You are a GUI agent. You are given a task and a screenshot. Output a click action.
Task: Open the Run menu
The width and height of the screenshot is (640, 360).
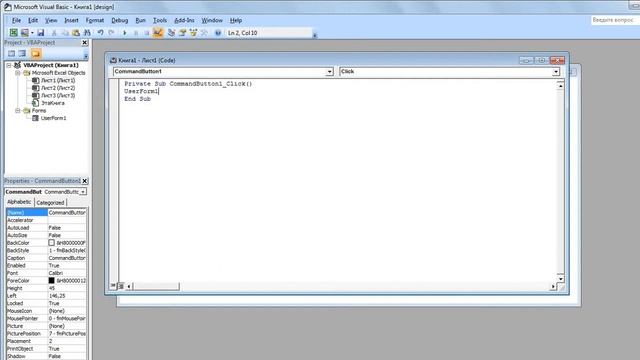click(140, 20)
